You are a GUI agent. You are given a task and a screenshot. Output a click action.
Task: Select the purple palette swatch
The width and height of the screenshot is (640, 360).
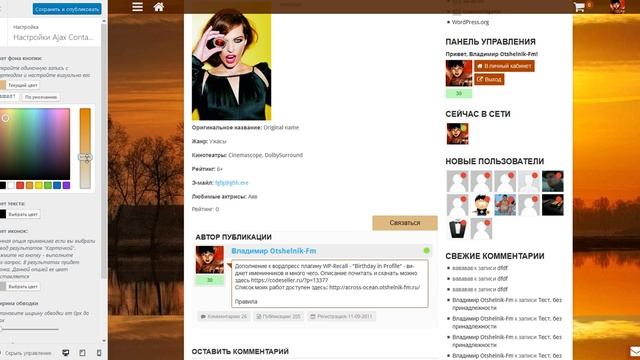click(x=66, y=185)
